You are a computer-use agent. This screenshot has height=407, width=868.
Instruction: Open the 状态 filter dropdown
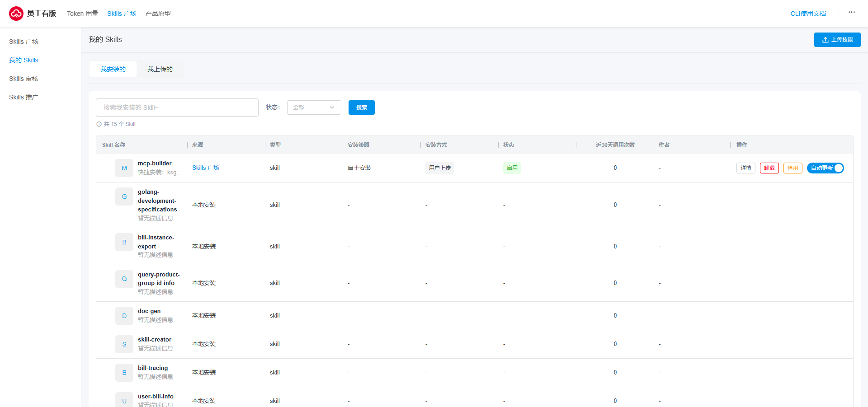click(314, 108)
